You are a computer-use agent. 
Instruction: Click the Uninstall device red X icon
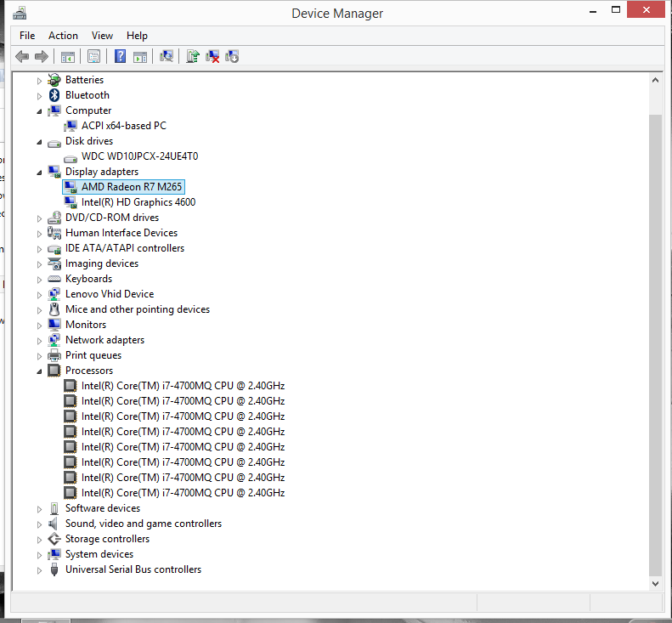[x=212, y=57]
